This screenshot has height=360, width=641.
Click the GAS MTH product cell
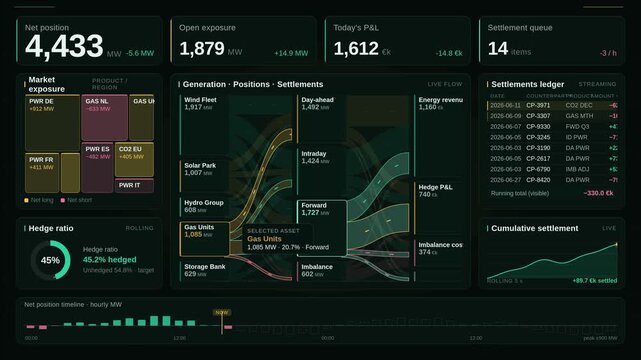[579, 116]
